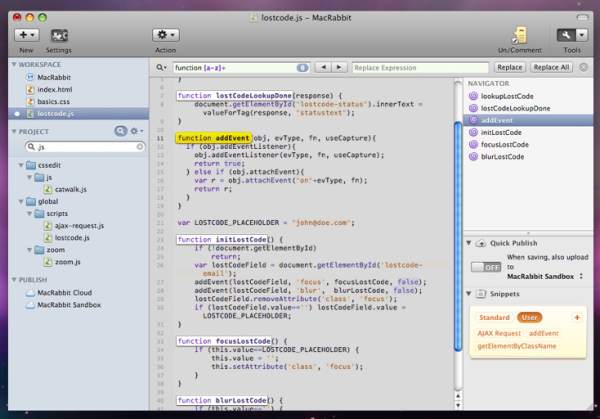
Task: Jump to initLostCode in Navigator
Action: [501, 132]
